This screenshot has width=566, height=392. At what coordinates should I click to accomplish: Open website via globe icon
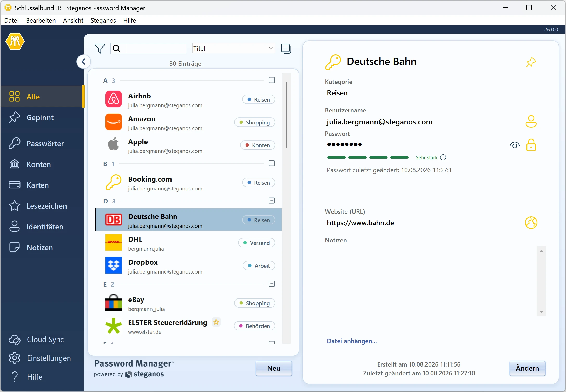pos(531,223)
